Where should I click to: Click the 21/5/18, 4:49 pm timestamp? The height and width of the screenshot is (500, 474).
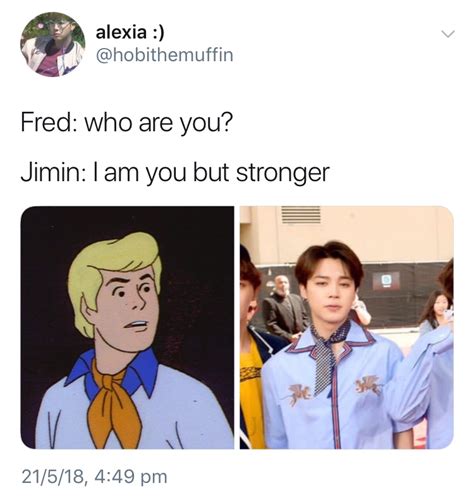94,477
